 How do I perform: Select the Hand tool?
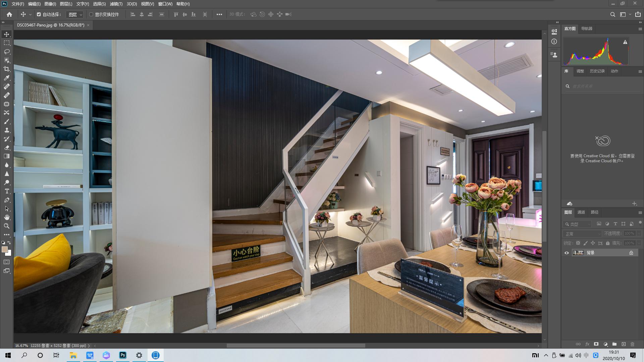pyautogui.click(x=7, y=217)
